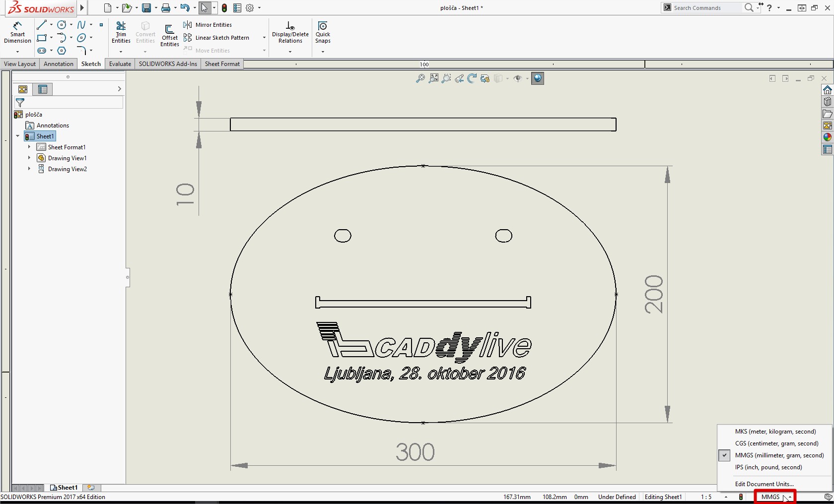Switch to the Annotation tab
The height and width of the screenshot is (504, 834).
[x=58, y=64]
